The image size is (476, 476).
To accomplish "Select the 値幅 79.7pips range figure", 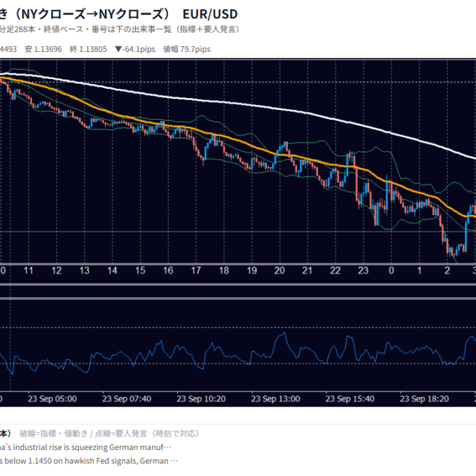I will (187, 49).
